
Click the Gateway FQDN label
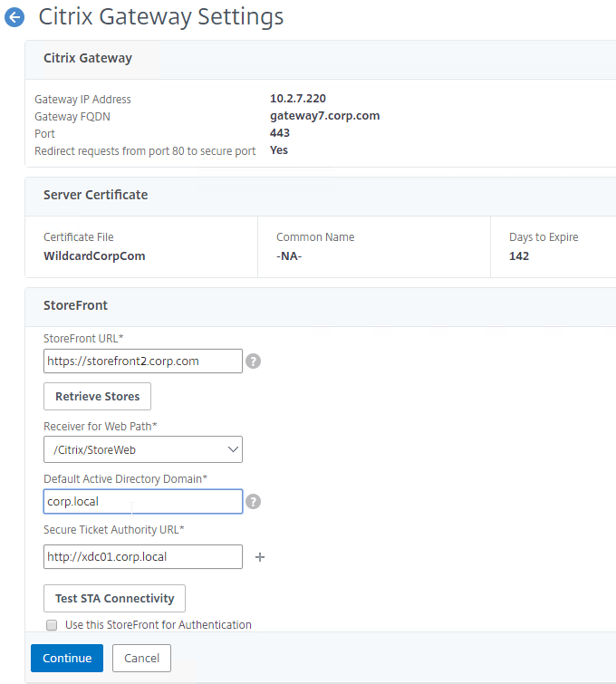click(72, 117)
